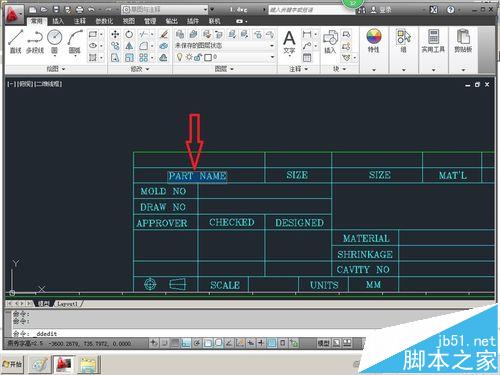Open the layer state dropdown
This screenshot has height=375, width=500.
tap(225, 46)
